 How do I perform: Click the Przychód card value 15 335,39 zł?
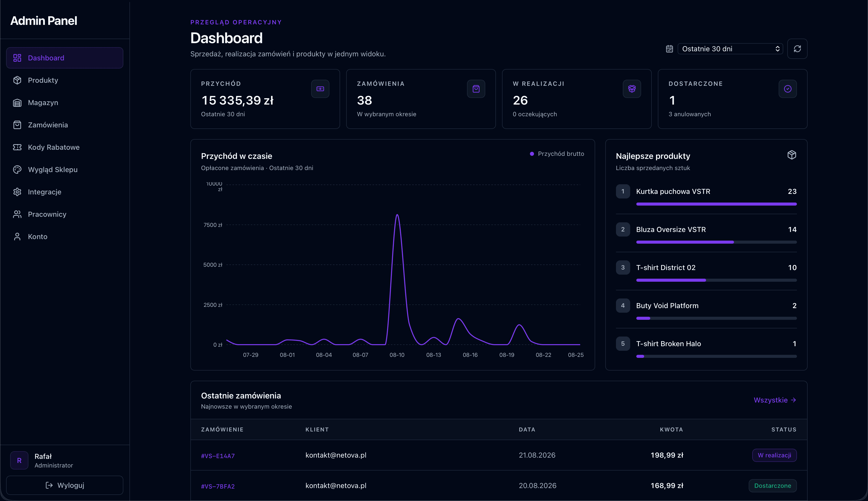(x=237, y=101)
